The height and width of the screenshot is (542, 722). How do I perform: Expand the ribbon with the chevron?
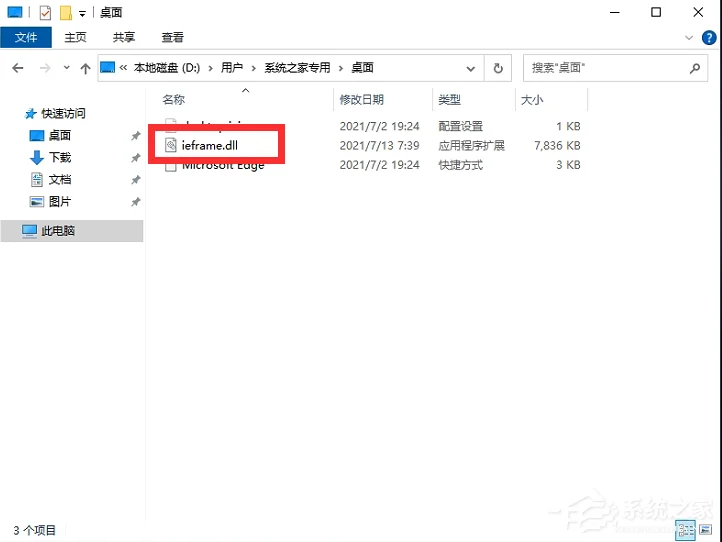point(689,38)
